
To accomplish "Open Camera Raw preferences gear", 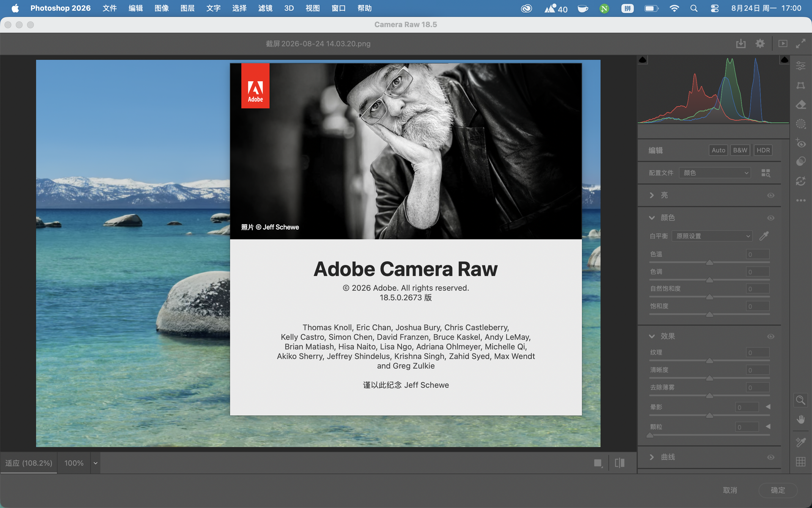I will (760, 44).
